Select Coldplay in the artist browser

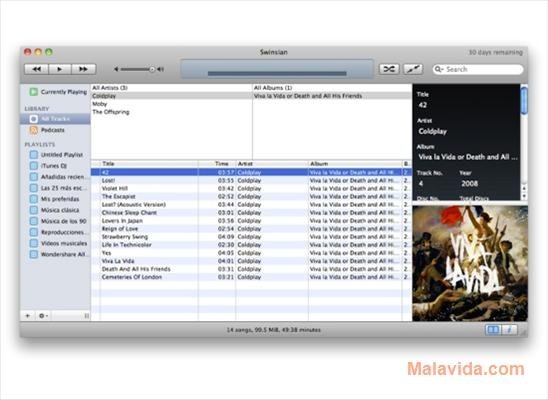[x=171, y=96]
